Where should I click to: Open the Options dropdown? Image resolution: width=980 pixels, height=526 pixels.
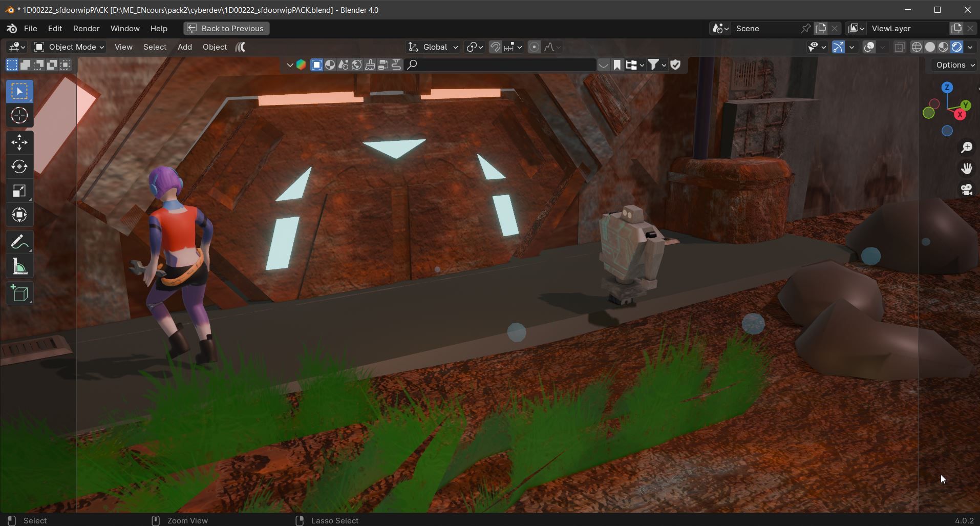pyautogui.click(x=954, y=65)
